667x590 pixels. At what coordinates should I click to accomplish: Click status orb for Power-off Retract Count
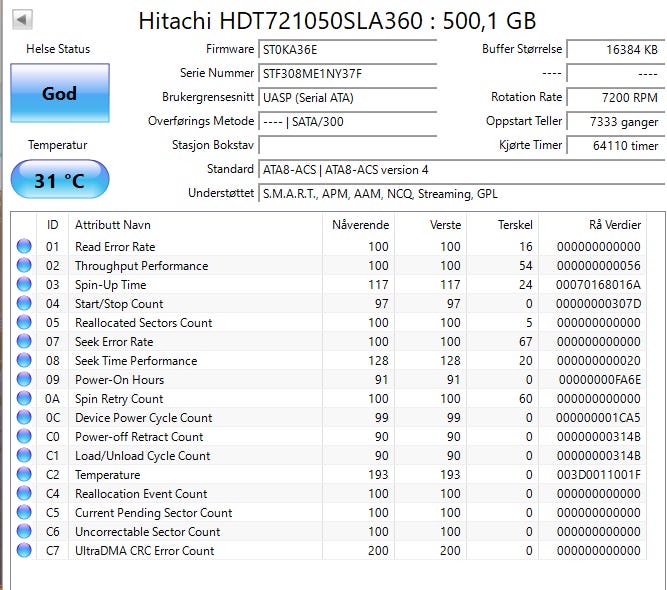[24, 436]
